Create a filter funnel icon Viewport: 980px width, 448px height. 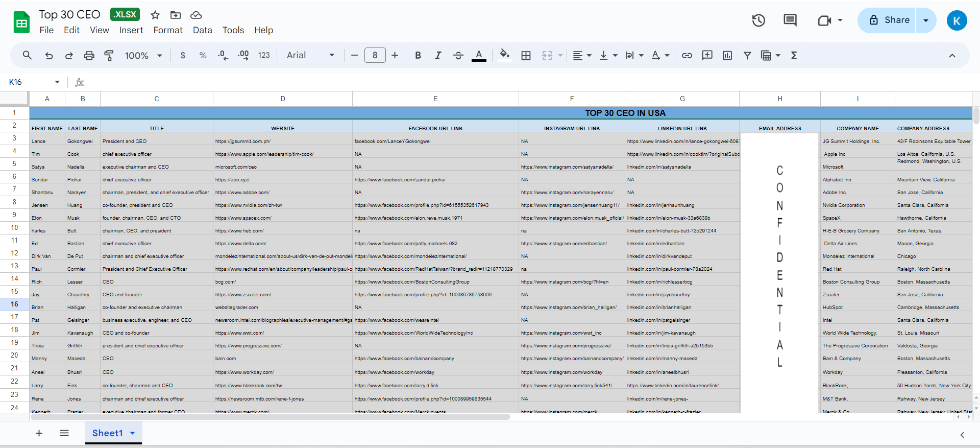coord(747,55)
